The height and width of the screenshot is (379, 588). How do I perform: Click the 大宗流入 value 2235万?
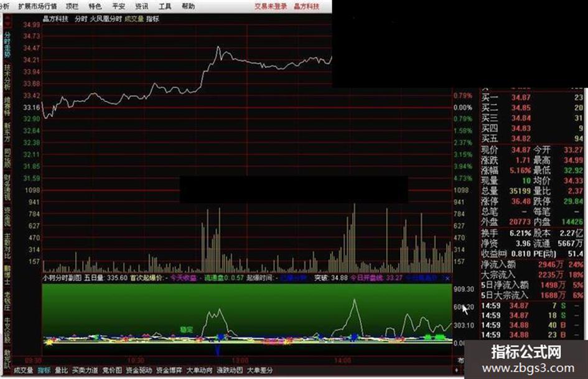coord(551,274)
